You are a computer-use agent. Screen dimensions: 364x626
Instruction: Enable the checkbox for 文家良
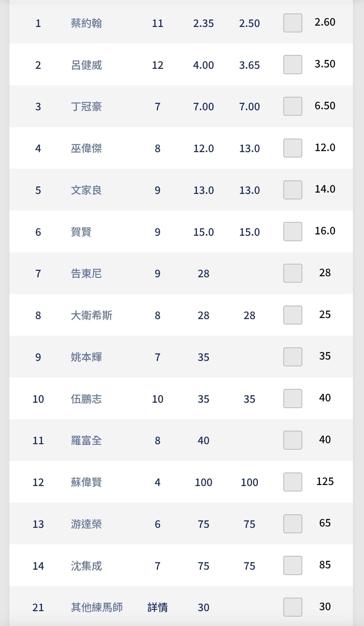(x=292, y=190)
